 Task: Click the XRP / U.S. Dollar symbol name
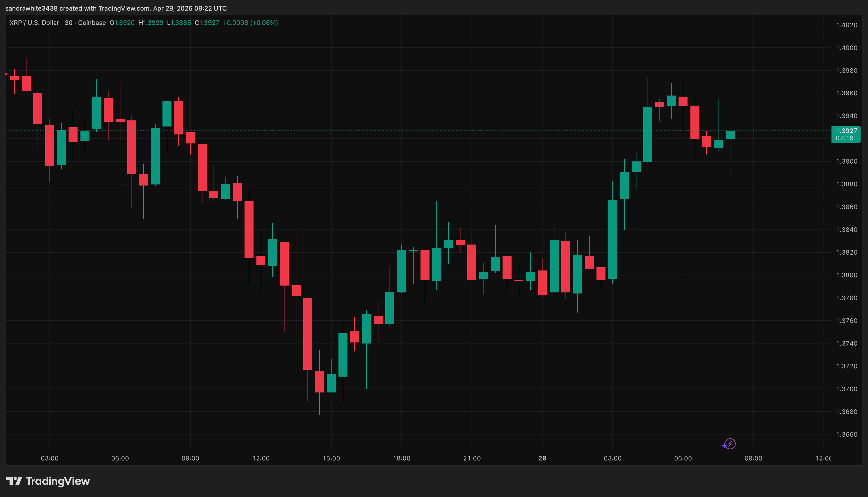coord(34,23)
